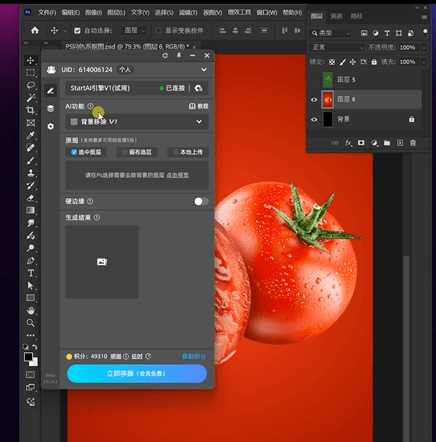436x442 pixels.
Task: Create a new layer in Layers panel
Action: pos(400,143)
